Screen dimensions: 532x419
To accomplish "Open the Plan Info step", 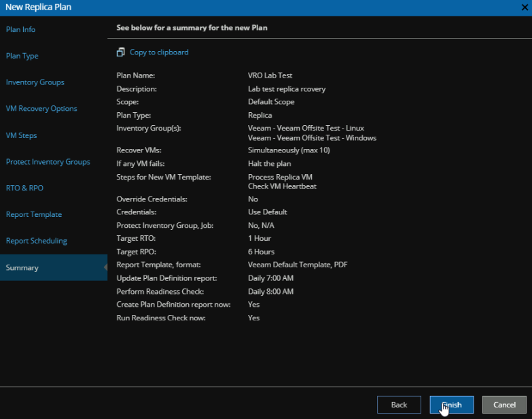I will click(20, 29).
